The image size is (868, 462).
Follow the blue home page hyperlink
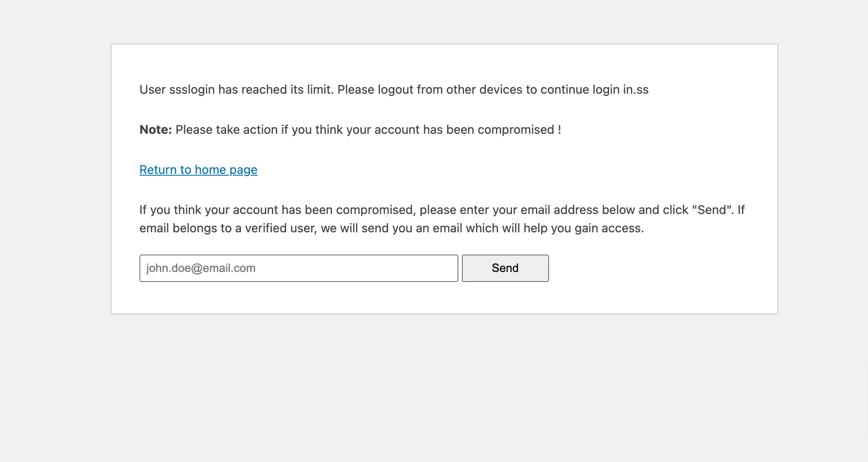point(198,170)
